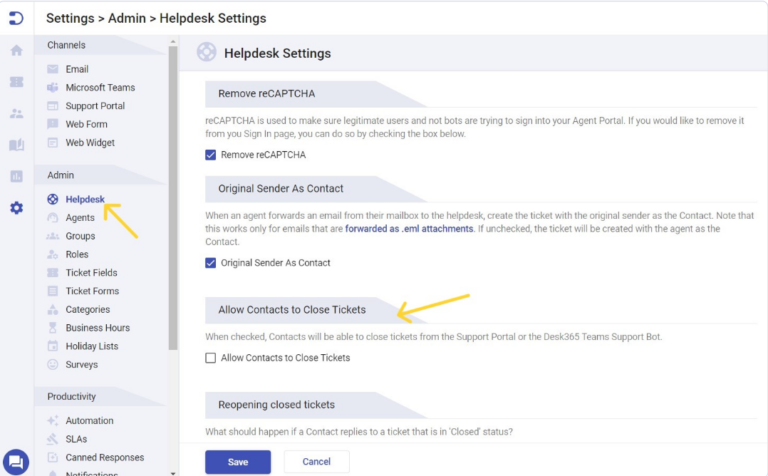Viewport: 768px width, 476px height.
Task: Select Agents in the Admin menu
Action: (80, 218)
